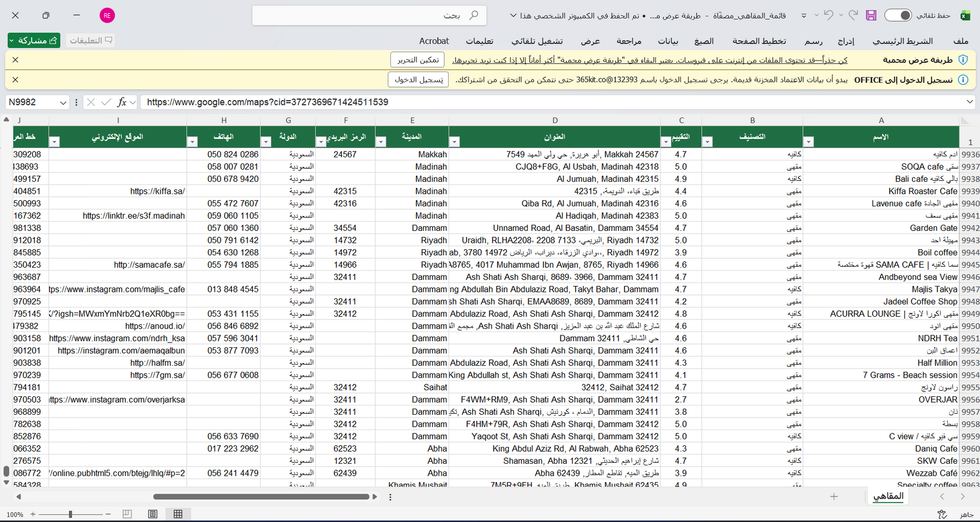Open filter dropdown for العنوان column
The width and height of the screenshot is (980, 522).
pos(455,142)
